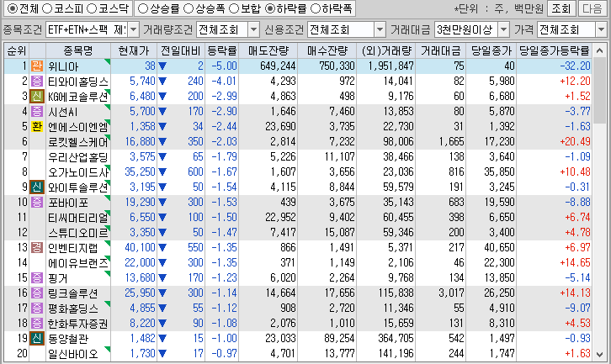Click the 매도잔량 column header

[x=268, y=50]
